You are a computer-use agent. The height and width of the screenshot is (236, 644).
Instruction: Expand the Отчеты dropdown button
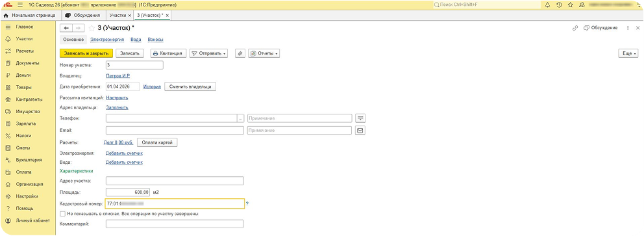(264, 53)
